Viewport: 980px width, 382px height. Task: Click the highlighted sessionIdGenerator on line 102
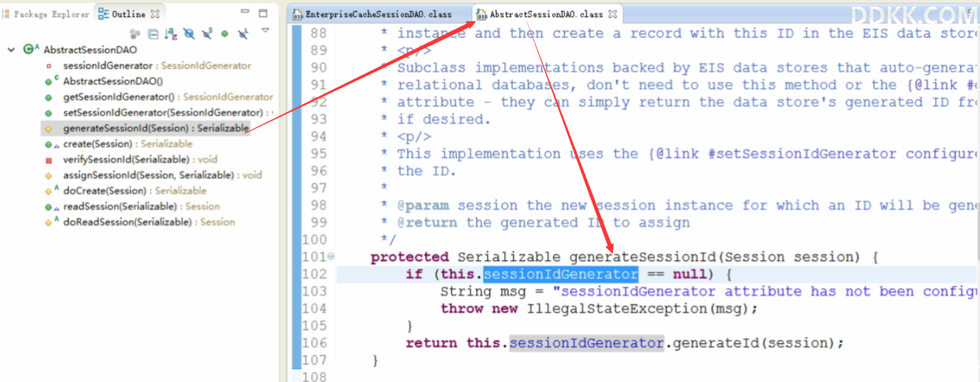point(560,274)
